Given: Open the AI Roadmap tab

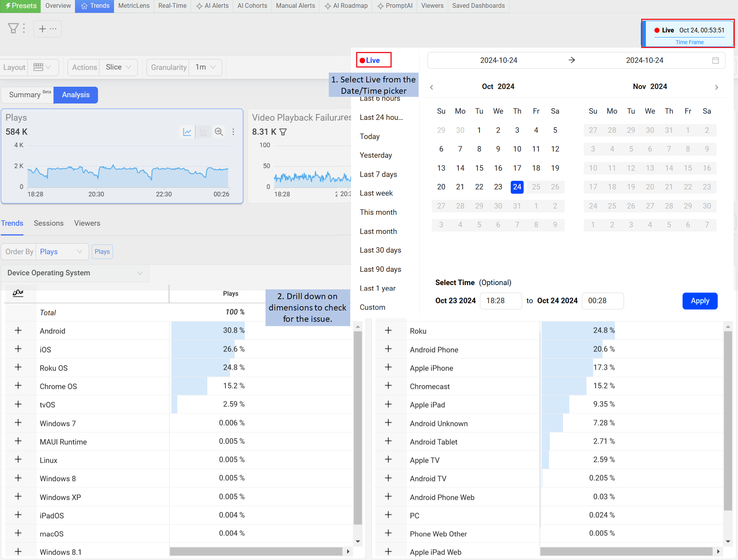Looking at the screenshot, I should coord(346,6).
